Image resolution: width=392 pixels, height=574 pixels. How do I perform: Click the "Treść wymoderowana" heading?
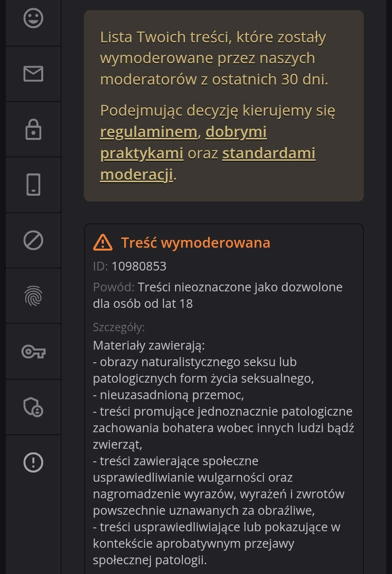[x=196, y=242]
